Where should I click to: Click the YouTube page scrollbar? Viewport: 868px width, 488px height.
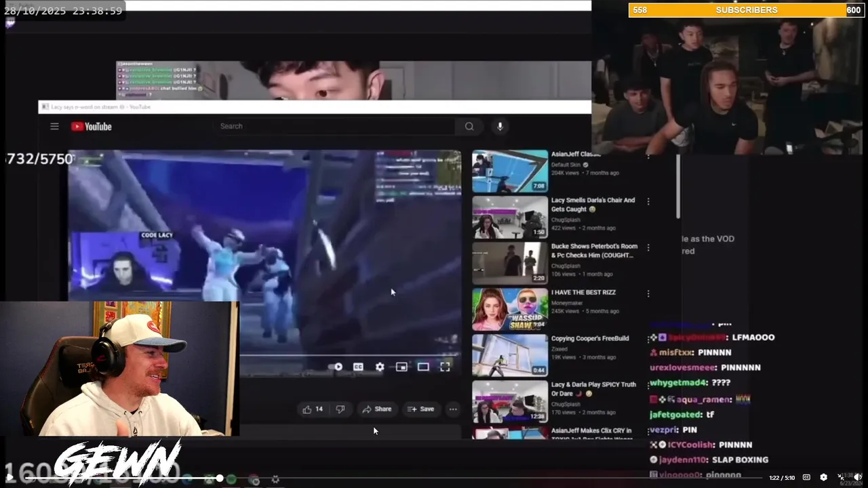pyautogui.click(x=678, y=186)
